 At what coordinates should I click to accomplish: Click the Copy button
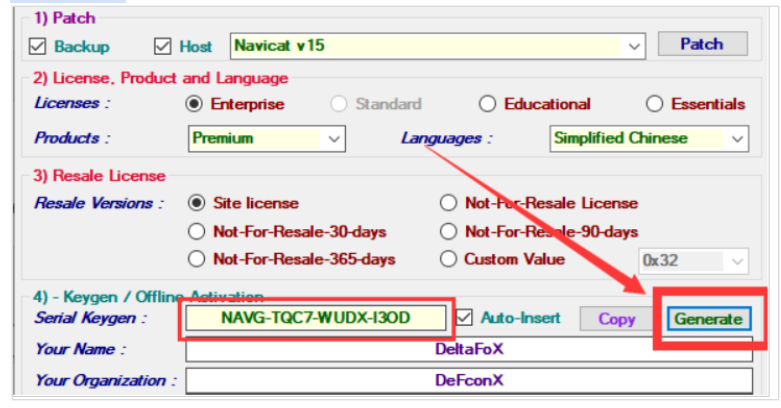(x=617, y=319)
